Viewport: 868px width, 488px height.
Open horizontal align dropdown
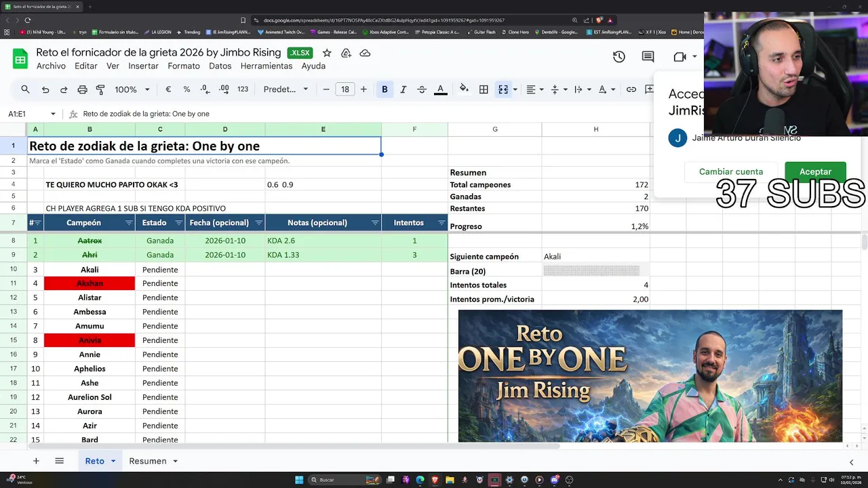[535, 89]
